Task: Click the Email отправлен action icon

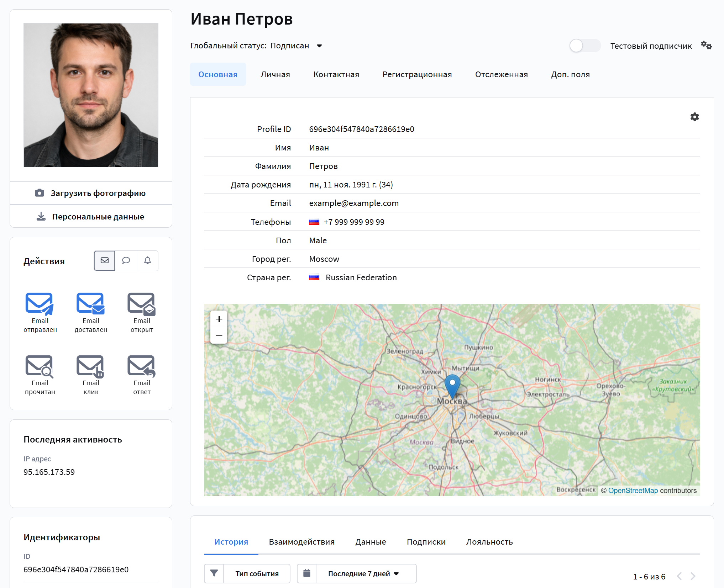Action: (40, 304)
